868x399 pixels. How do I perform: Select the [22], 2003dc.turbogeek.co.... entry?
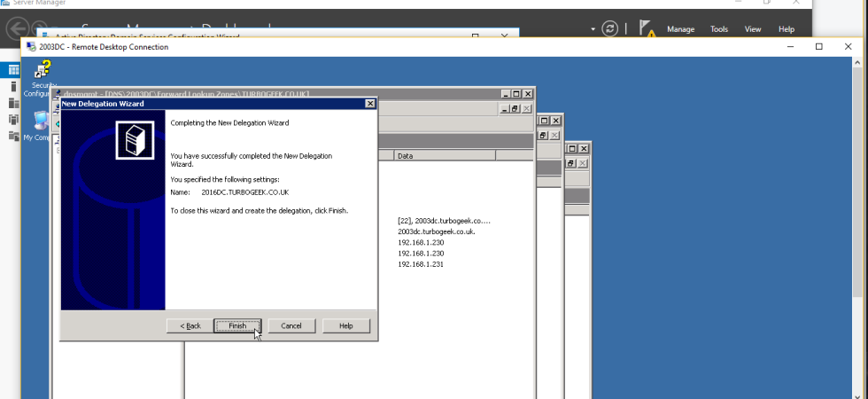tap(444, 221)
